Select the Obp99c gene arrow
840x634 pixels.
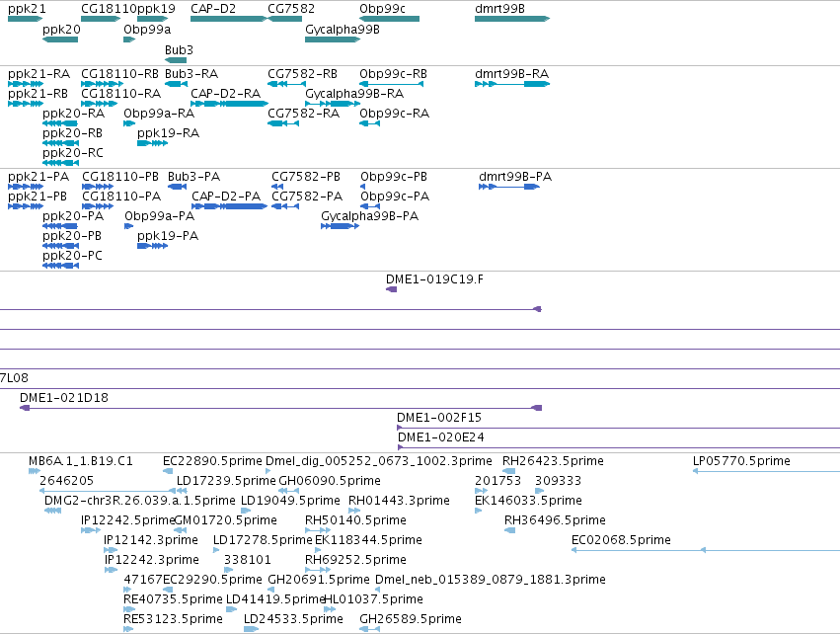coord(390,19)
